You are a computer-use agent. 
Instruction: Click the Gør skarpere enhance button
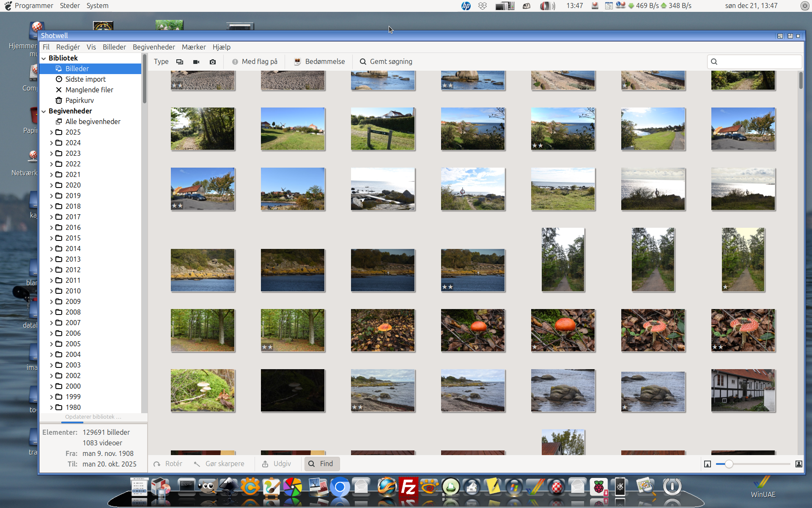(219, 464)
